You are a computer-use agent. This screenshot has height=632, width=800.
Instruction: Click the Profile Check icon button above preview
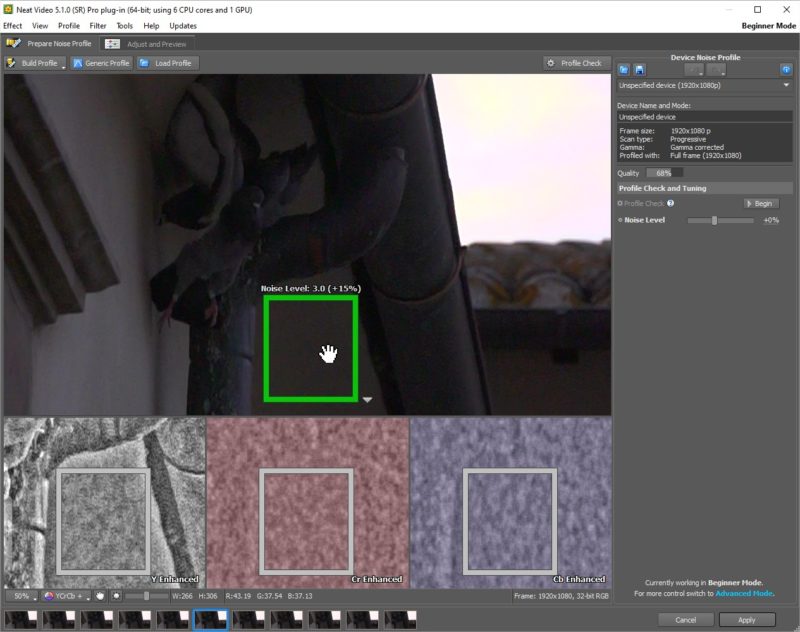click(549, 61)
